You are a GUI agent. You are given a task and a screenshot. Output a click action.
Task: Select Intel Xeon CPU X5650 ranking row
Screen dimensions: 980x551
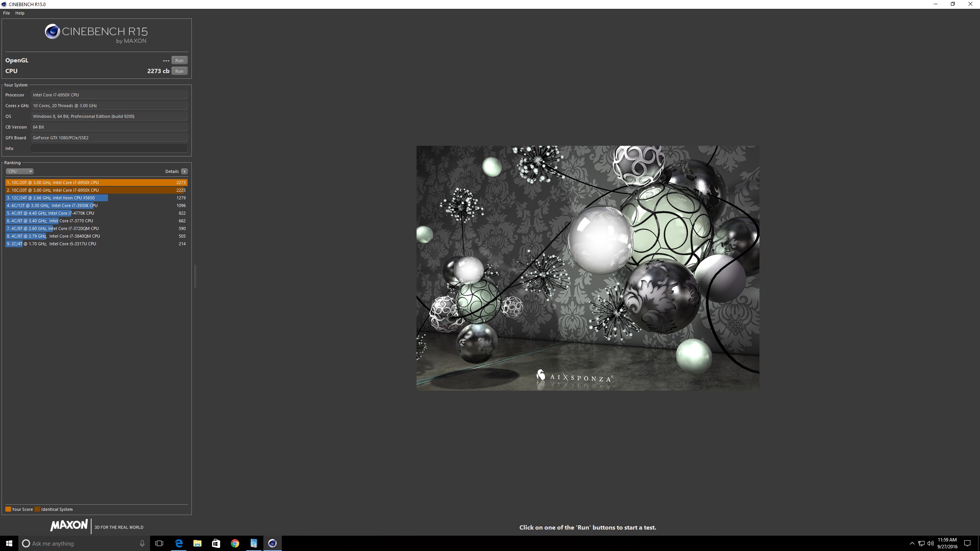(96, 198)
